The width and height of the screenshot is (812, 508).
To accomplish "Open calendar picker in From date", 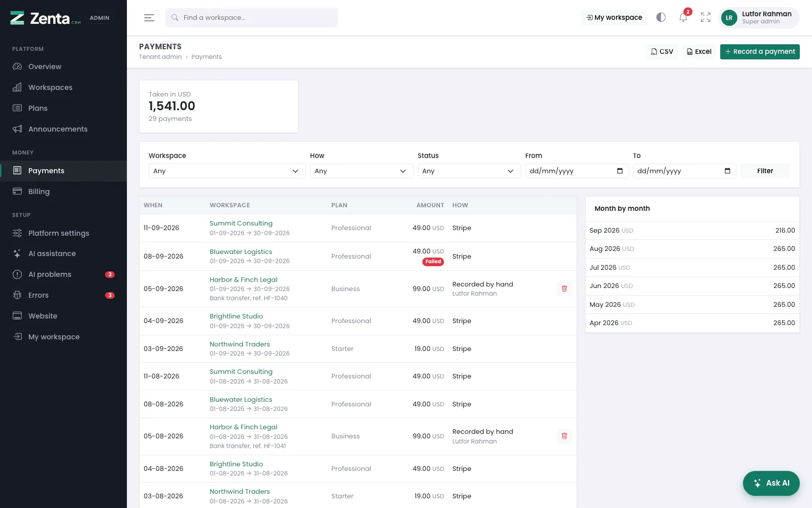I will (x=620, y=171).
